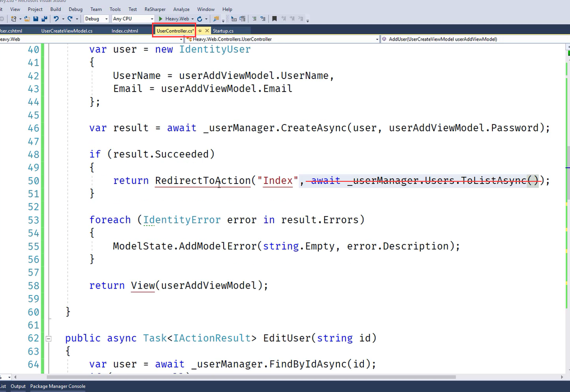This screenshot has height=392, width=570.
Task: Toggle a bookmark with the bookmark flag icon
Action: pyautogui.click(x=274, y=19)
